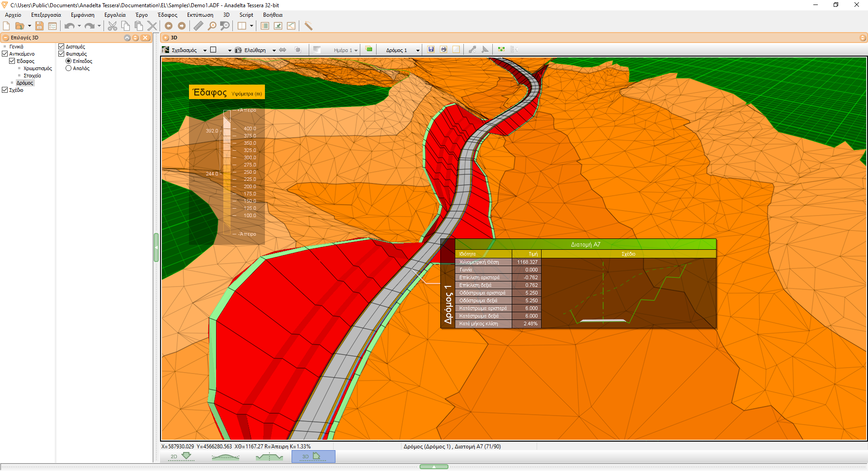Open the Εργαλεία menu
The width and height of the screenshot is (868, 471).
pyautogui.click(x=115, y=15)
